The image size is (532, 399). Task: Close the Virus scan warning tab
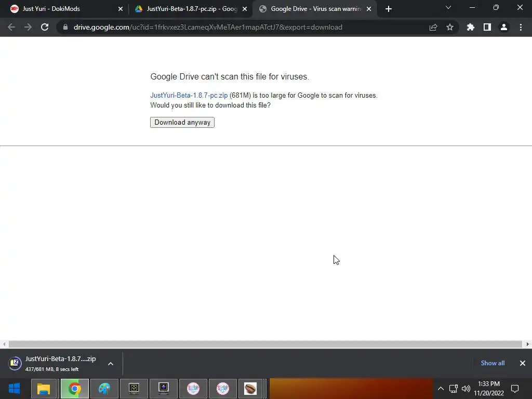point(369,9)
